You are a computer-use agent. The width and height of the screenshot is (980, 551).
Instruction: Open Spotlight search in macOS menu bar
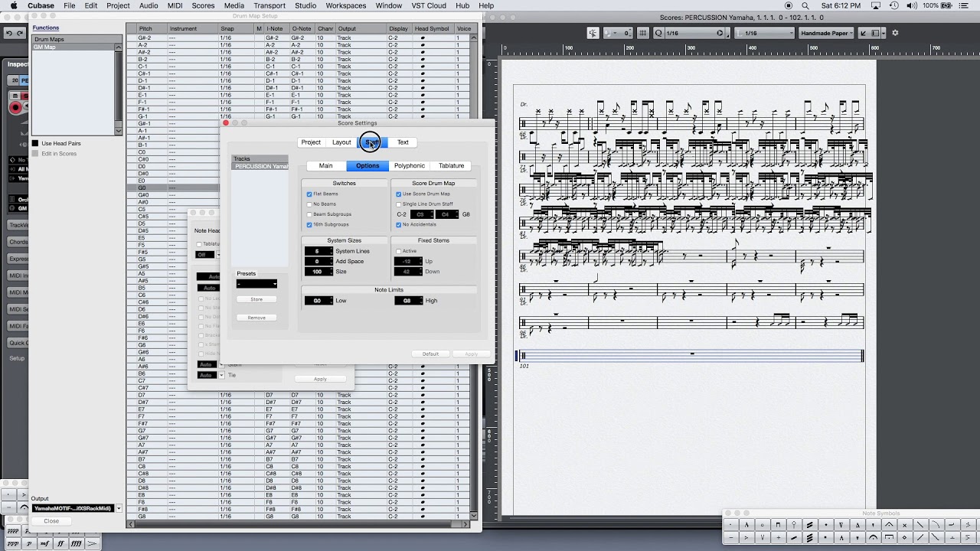point(805,5)
